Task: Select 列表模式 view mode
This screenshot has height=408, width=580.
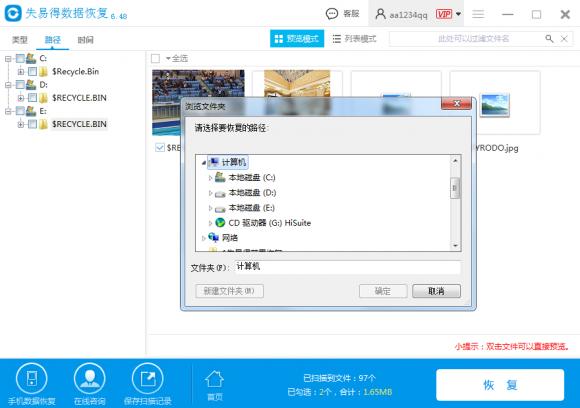Action: click(x=354, y=38)
